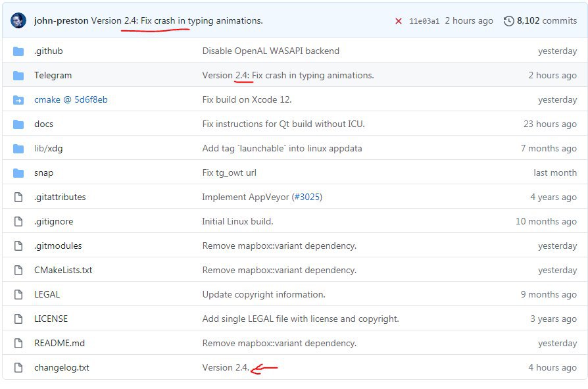Image resolution: width=588 pixels, height=389 pixels.
Task: Open commit 'Fix build on Xcode 12.'
Action: tap(247, 100)
